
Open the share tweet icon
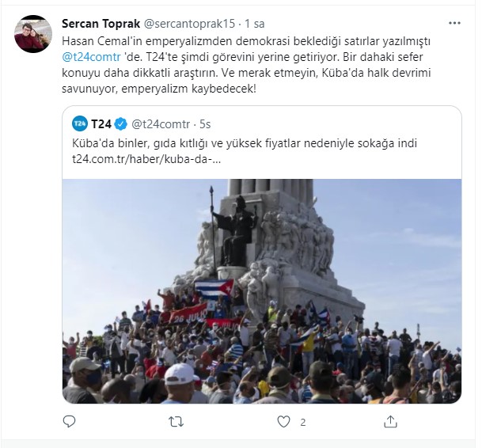[x=390, y=422]
